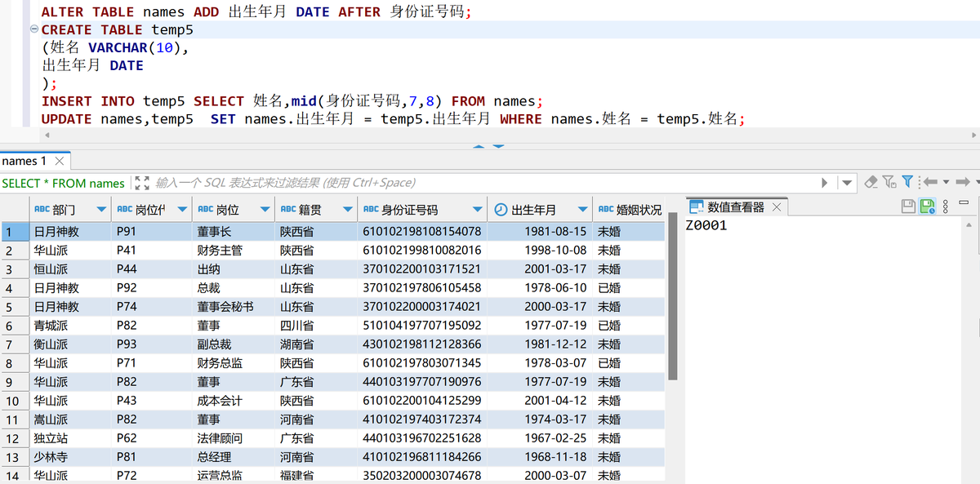Click cell 董事会秘书

(x=233, y=307)
